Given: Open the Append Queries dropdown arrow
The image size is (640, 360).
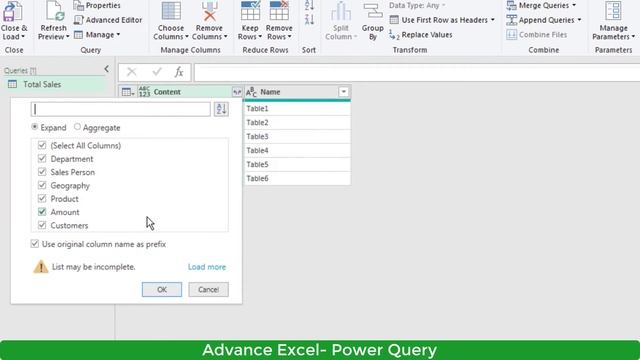Looking at the screenshot, I should [x=579, y=20].
